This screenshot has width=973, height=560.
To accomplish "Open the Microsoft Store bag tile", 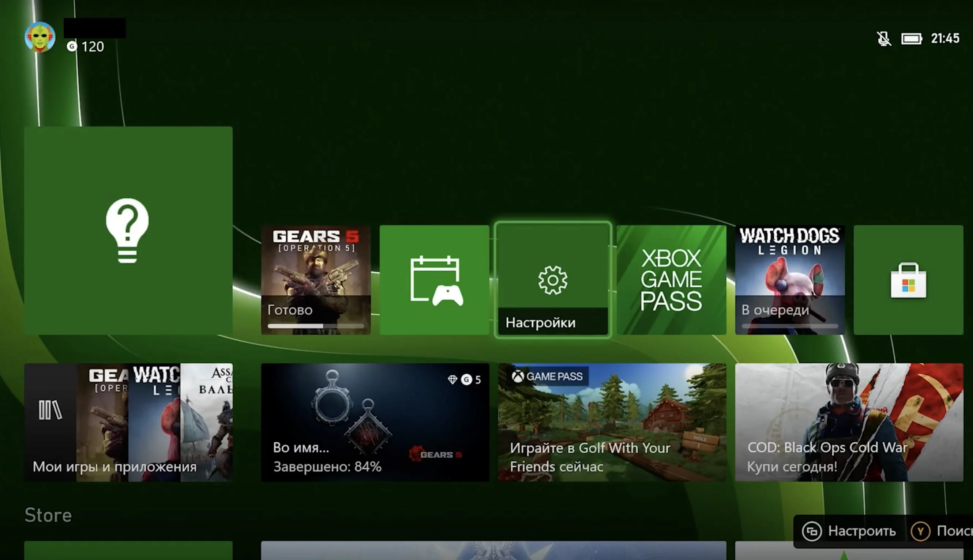I will (908, 280).
